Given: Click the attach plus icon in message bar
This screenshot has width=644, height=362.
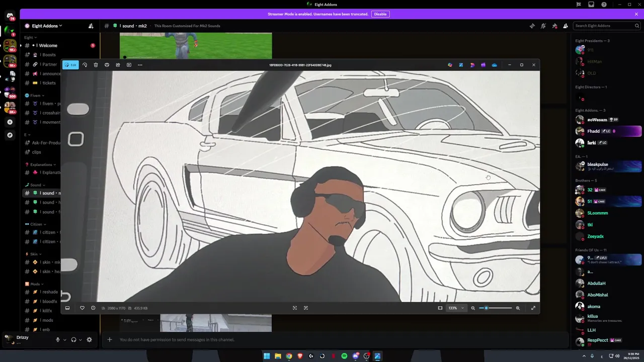Looking at the screenshot, I should (109, 339).
